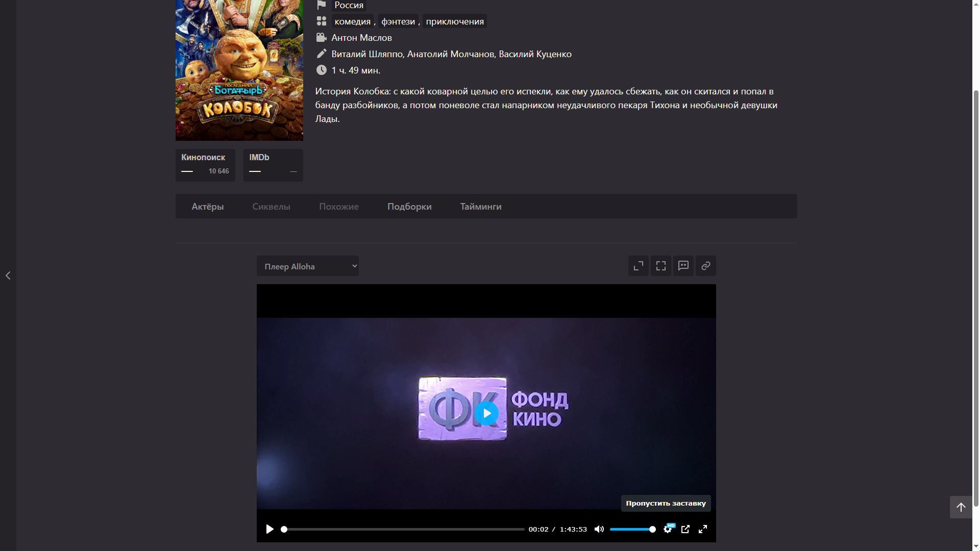Open director Антон Маслов link
This screenshot has height=551, width=980.
(362, 38)
